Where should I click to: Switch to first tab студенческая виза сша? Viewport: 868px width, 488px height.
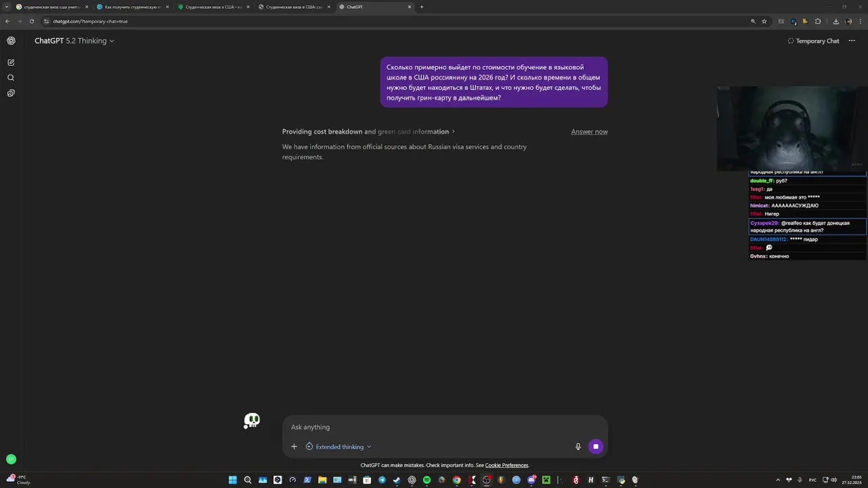(x=52, y=7)
